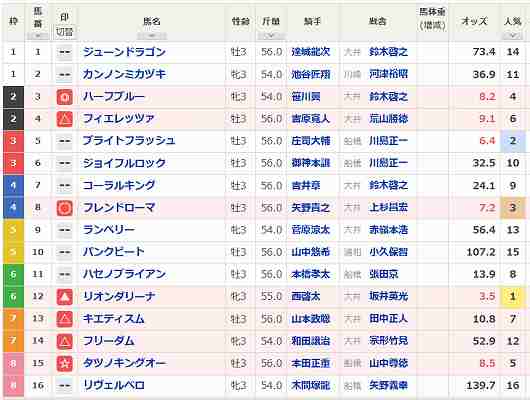Click the triangle mark beside フリーダム
The height and width of the screenshot is (400, 530).
click(64, 341)
